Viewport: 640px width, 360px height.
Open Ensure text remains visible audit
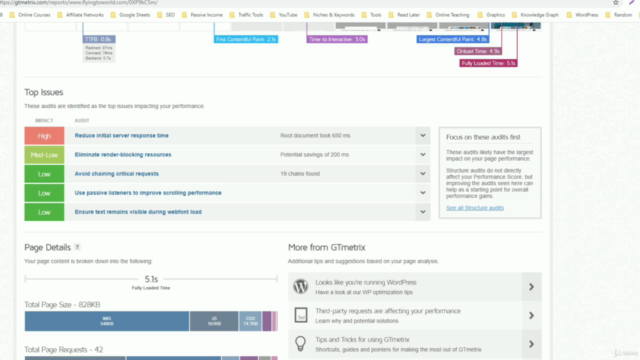pos(138,212)
